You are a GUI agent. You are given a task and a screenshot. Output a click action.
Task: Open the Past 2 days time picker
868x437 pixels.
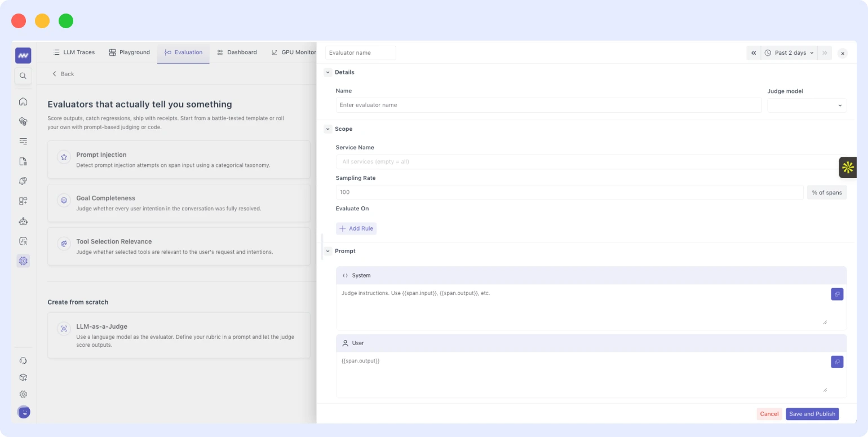[789, 53]
